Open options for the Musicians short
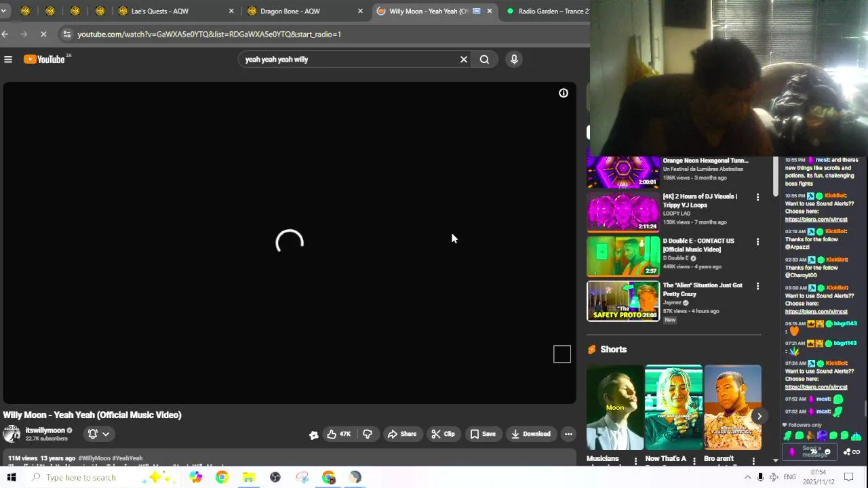Viewport: 868px width, 488px height. 635,461
